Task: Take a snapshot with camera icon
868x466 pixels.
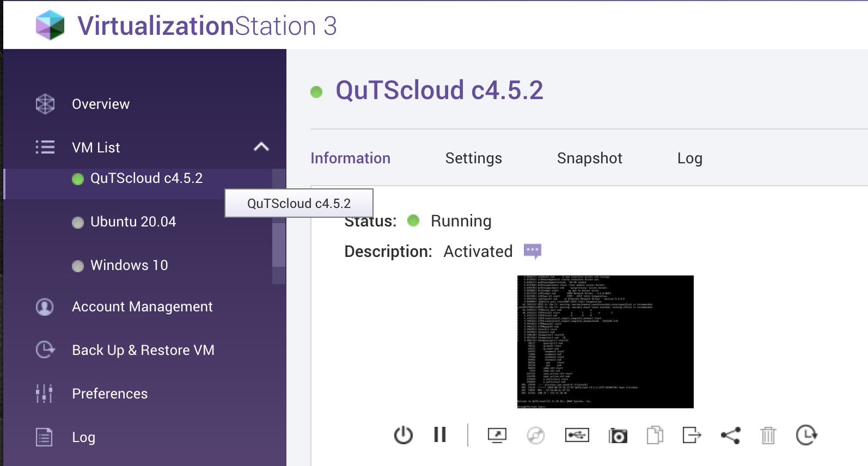Action: click(618, 436)
